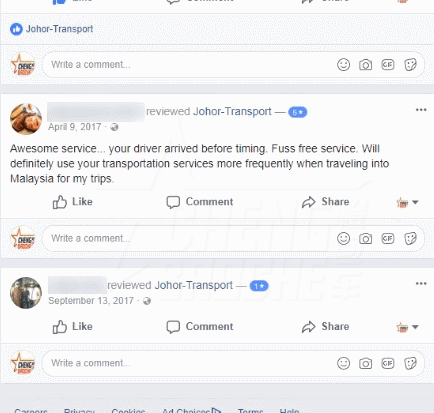Open sticker picker in April 9 review comment box
Image resolution: width=434 pixels, height=413 pixels.
pyautogui.click(x=410, y=238)
